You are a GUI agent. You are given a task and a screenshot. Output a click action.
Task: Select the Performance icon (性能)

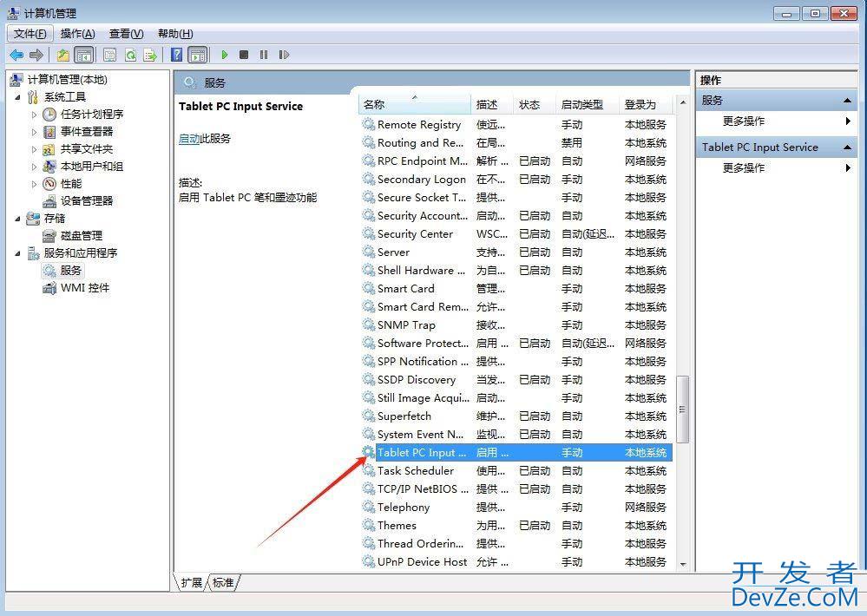pos(49,184)
